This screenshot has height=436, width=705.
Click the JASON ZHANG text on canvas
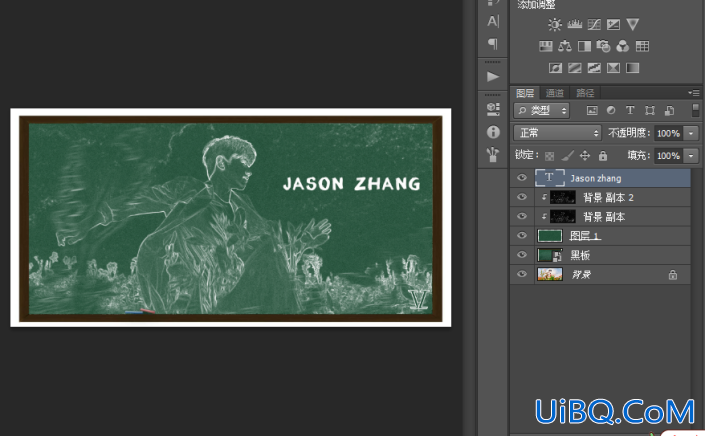(x=352, y=183)
